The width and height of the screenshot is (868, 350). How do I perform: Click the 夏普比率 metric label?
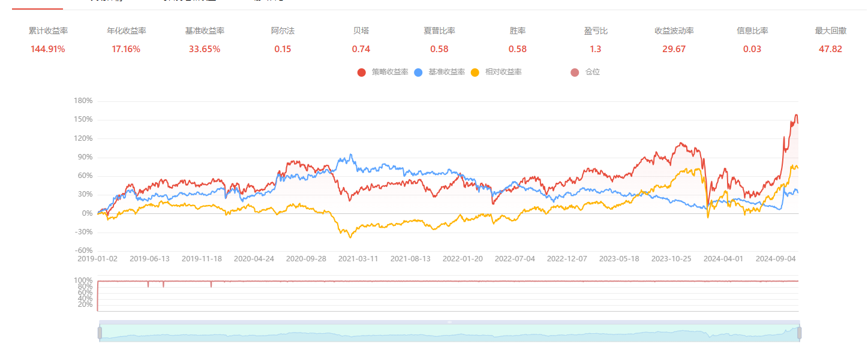(439, 31)
